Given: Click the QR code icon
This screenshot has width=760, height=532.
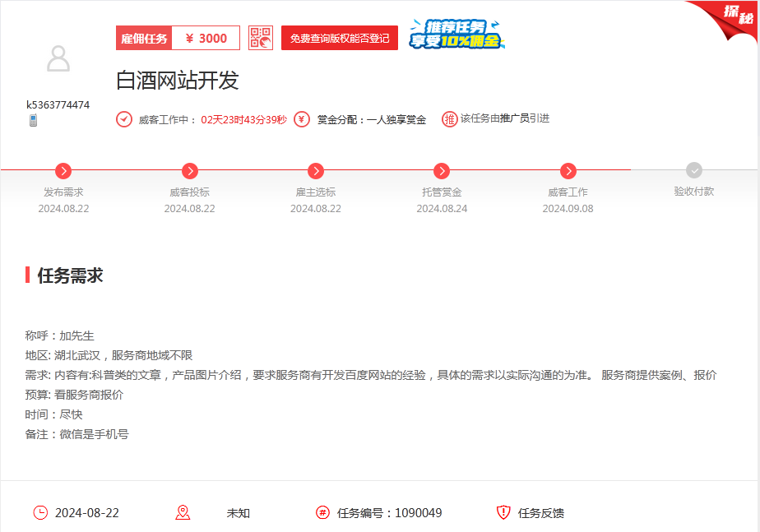Looking at the screenshot, I should pyautogui.click(x=261, y=38).
